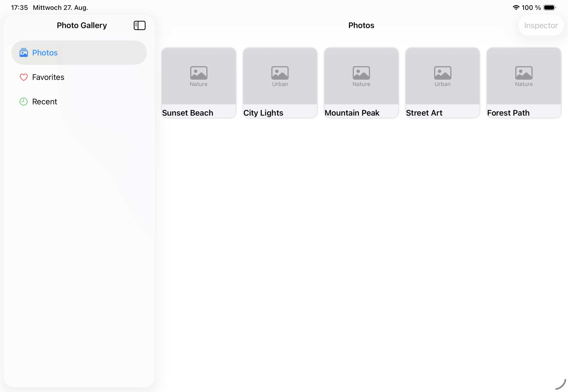568x392 pixels.
Task: Click Urban label on City Lights card
Action: click(x=280, y=84)
